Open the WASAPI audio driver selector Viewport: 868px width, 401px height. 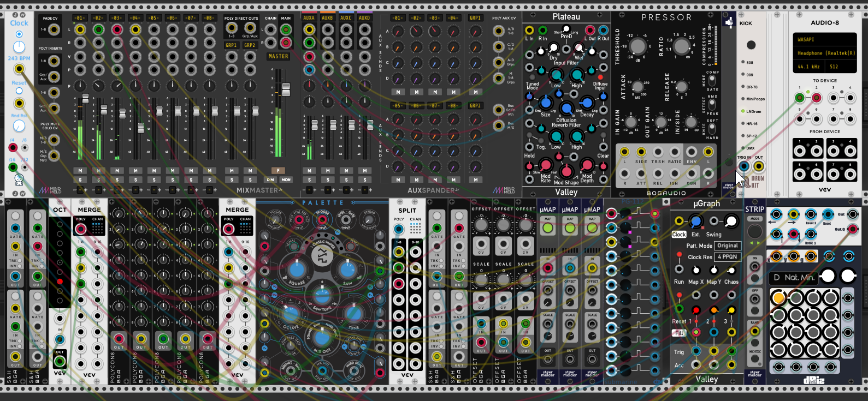click(825, 39)
